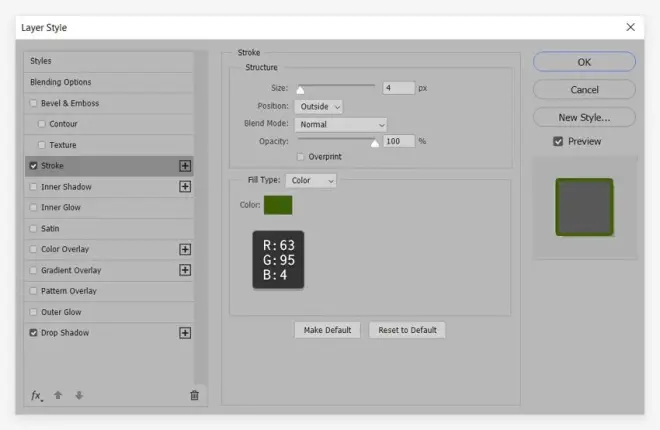The height and width of the screenshot is (430, 660).
Task: Enable the Satin checkbox
Action: [x=33, y=228]
